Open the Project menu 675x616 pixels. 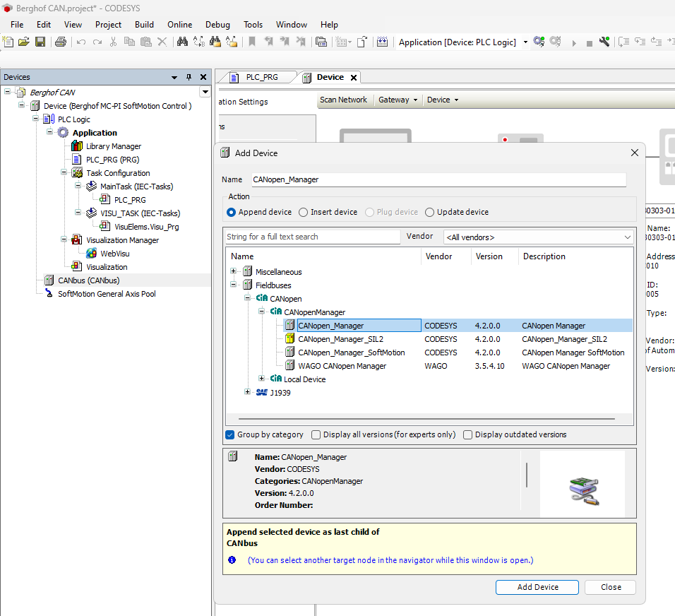[109, 25]
